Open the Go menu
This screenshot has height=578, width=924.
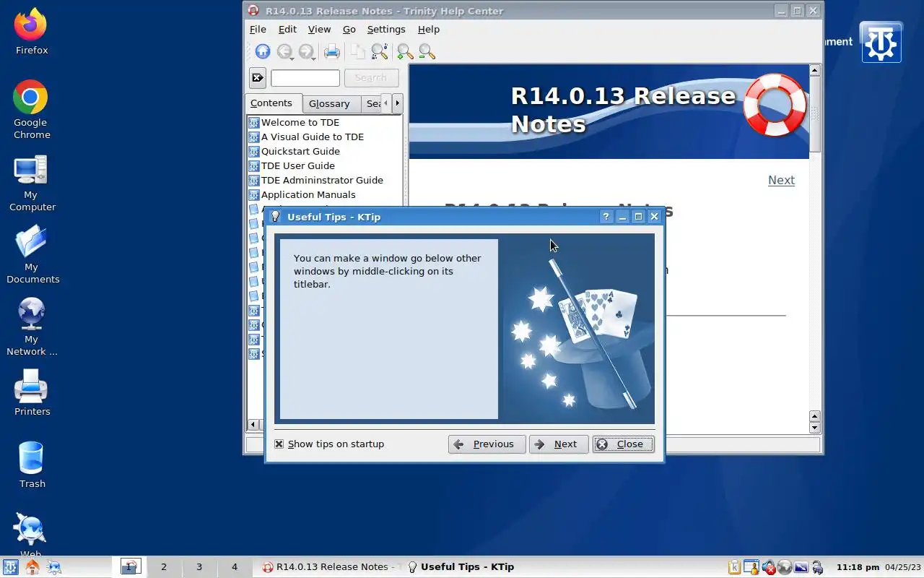pyautogui.click(x=349, y=30)
